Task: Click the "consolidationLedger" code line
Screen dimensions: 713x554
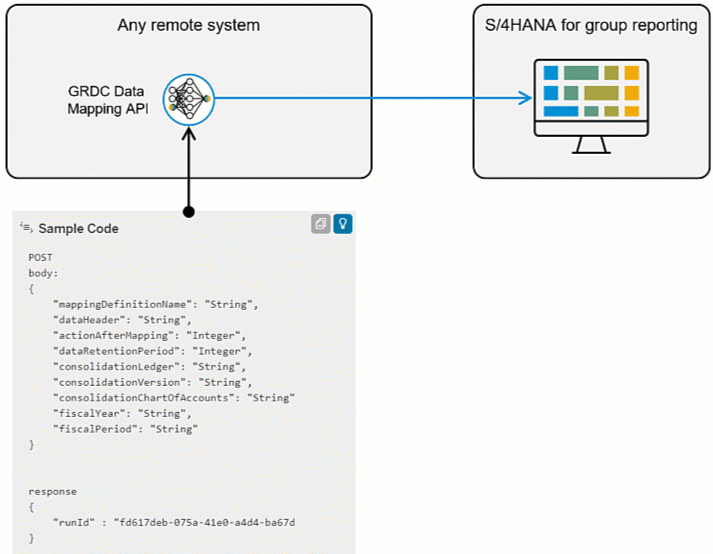Action: (x=150, y=367)
